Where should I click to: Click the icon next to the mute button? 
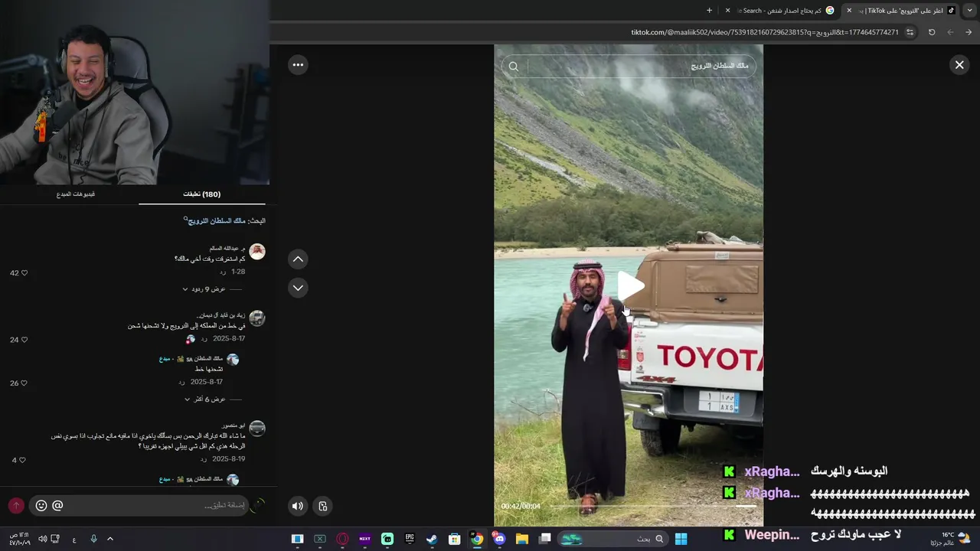pyautogui.click(x=323, y=506)
